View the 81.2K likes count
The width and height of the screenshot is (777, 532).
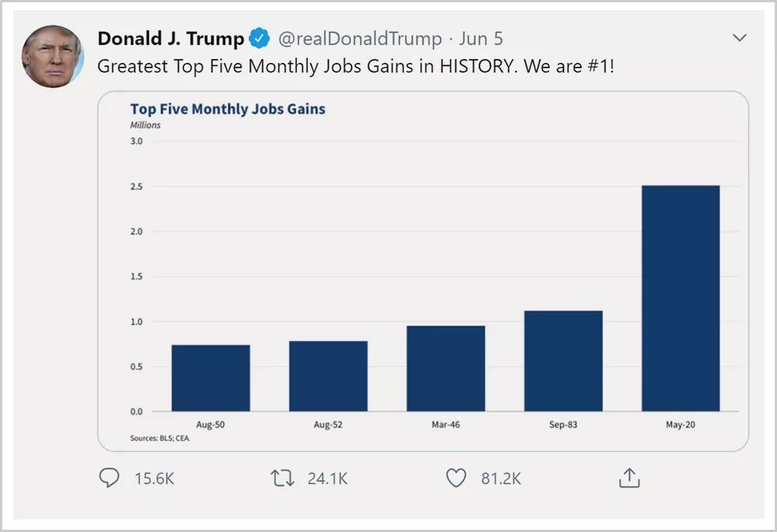coord(501,478)
